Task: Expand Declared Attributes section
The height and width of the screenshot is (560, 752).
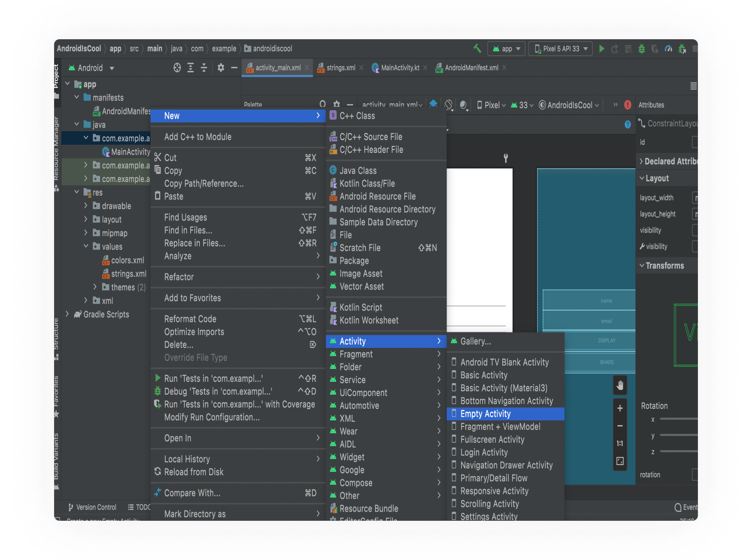Action: [641, 161]
